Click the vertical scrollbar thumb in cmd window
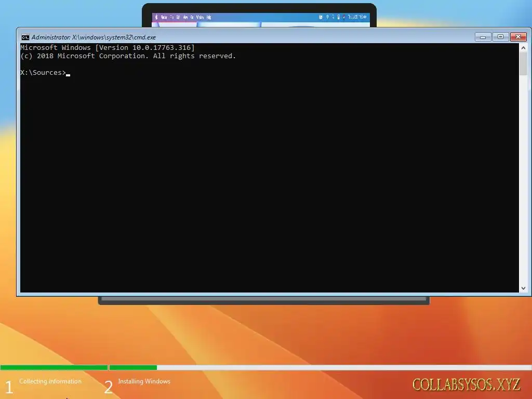532x399 pixels. (523, 64)
